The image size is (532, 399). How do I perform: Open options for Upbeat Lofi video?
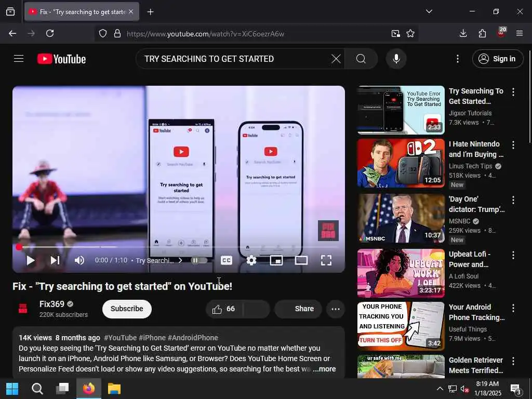coord(513,255)
